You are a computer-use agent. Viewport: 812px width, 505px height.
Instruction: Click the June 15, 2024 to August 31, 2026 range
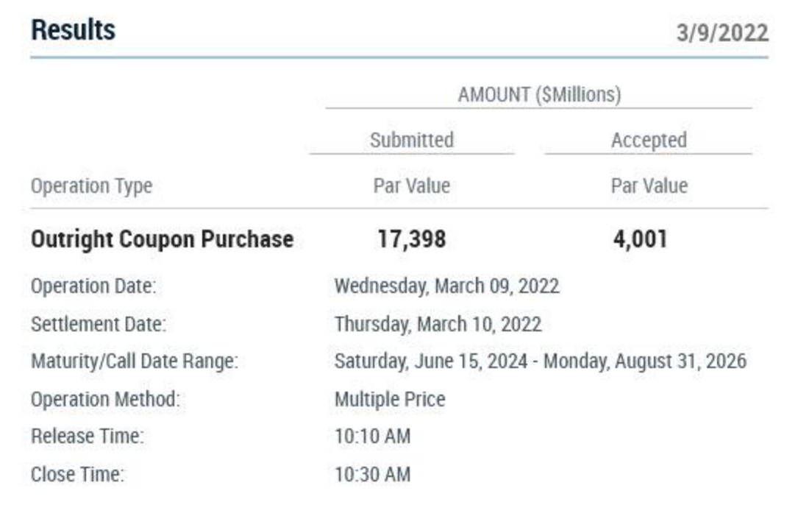tap(540, 361)
